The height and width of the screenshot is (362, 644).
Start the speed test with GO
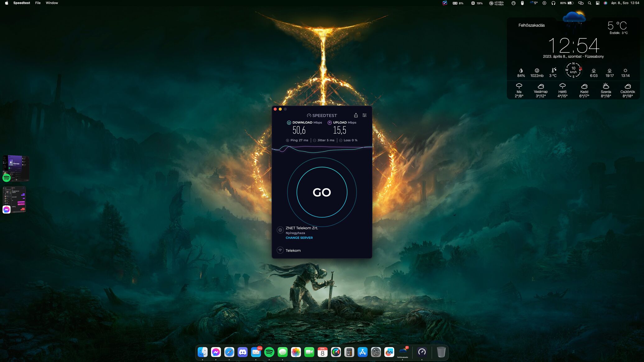(x=322, y=192)
